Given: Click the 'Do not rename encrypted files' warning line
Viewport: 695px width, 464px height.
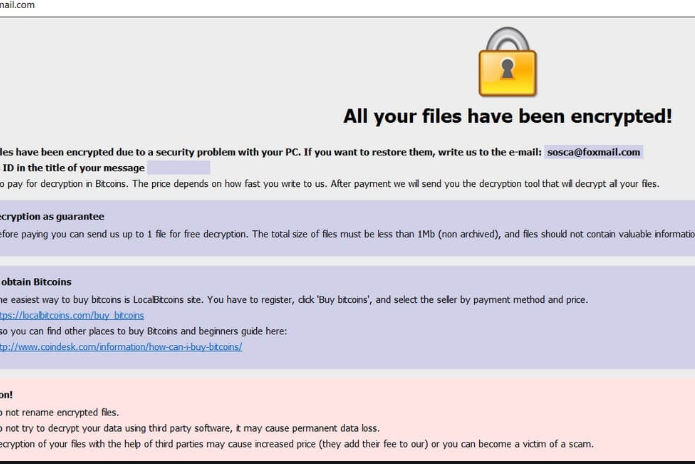Looking at the screenshot, I should pos(60,411).
